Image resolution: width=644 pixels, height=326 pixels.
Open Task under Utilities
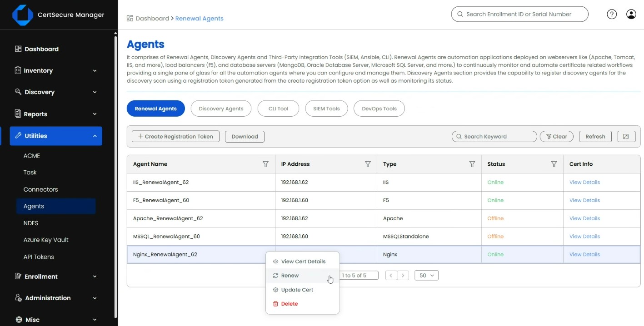point(30,173)
